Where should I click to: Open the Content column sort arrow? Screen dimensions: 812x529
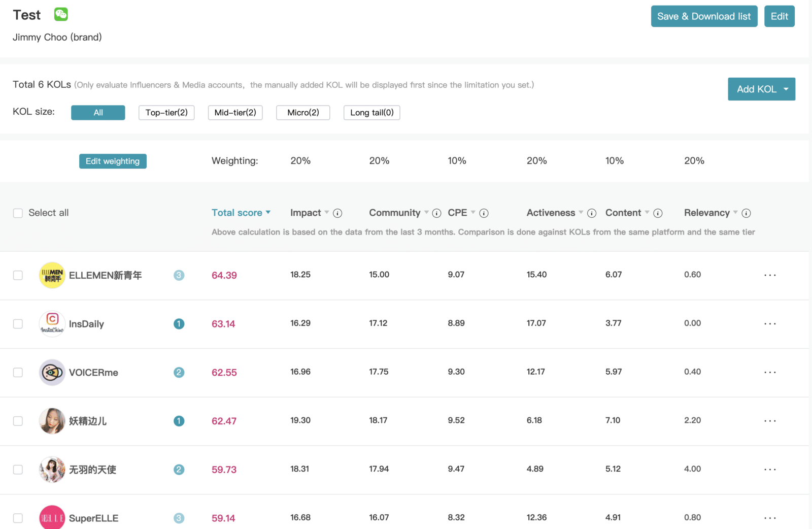pyautogui.click(x=647, y=213)
